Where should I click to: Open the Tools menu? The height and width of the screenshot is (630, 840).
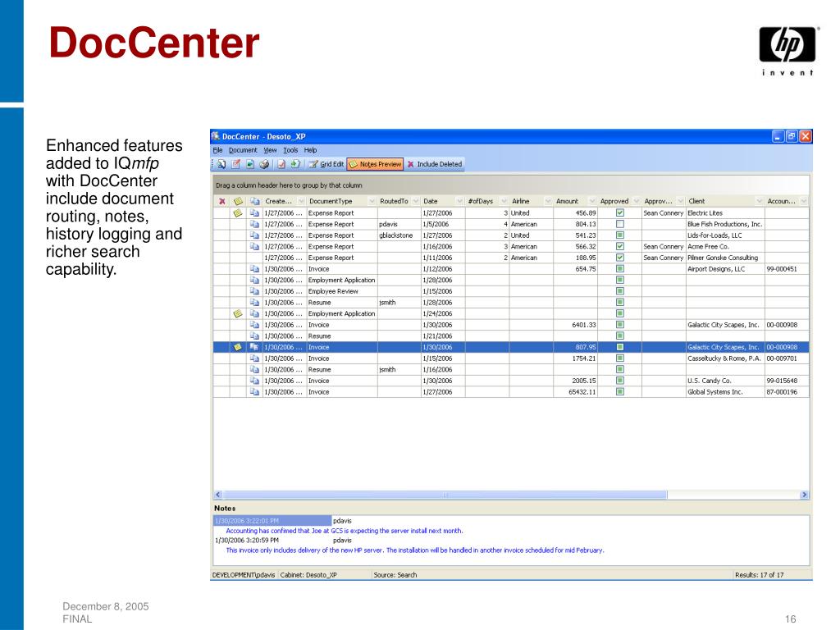coord(290,151)
